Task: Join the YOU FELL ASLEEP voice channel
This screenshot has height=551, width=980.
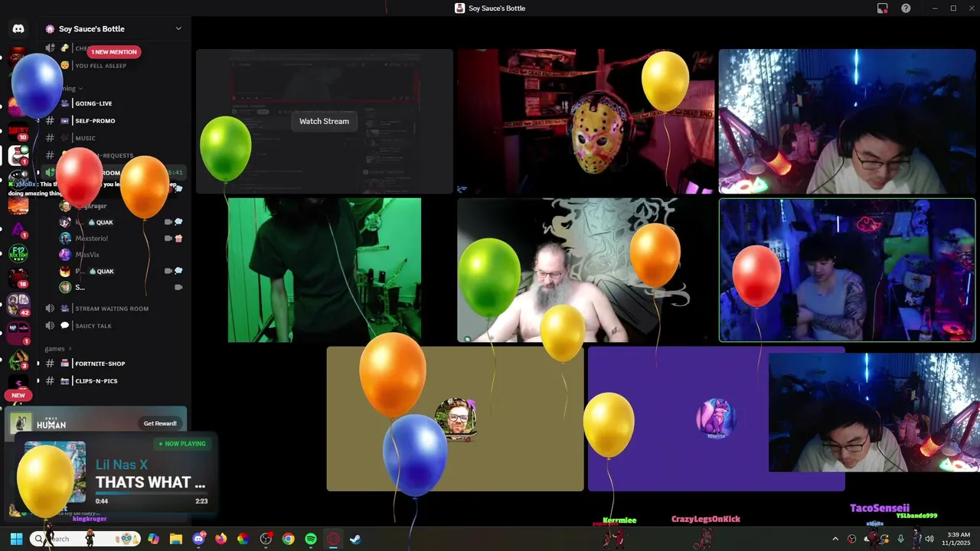Action: coord(100,66)
